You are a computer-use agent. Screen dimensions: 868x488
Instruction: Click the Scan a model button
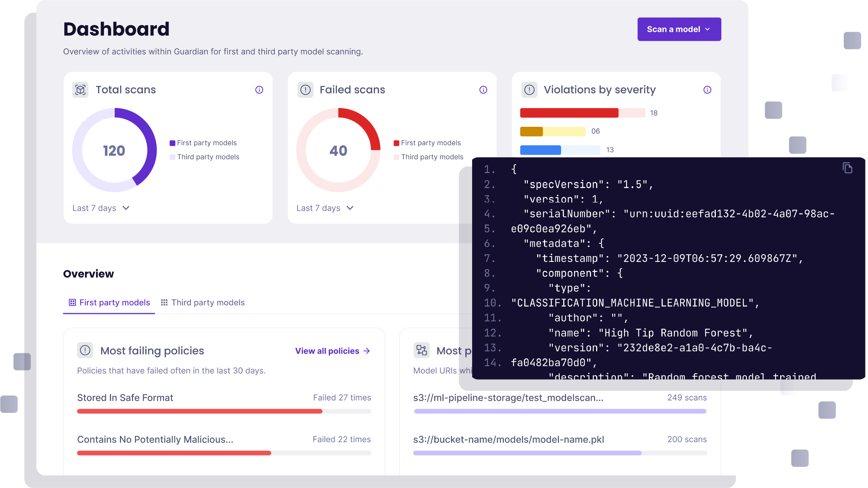679,29
